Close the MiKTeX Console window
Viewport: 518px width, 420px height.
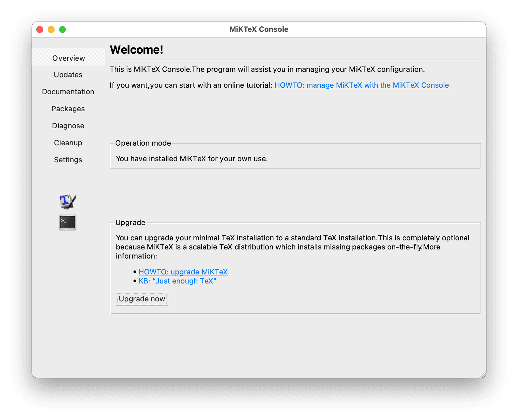pos(40,30)
